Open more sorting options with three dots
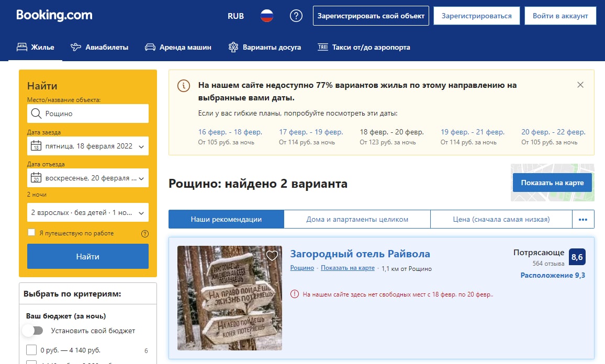605x364 pixels. point(583,220)
